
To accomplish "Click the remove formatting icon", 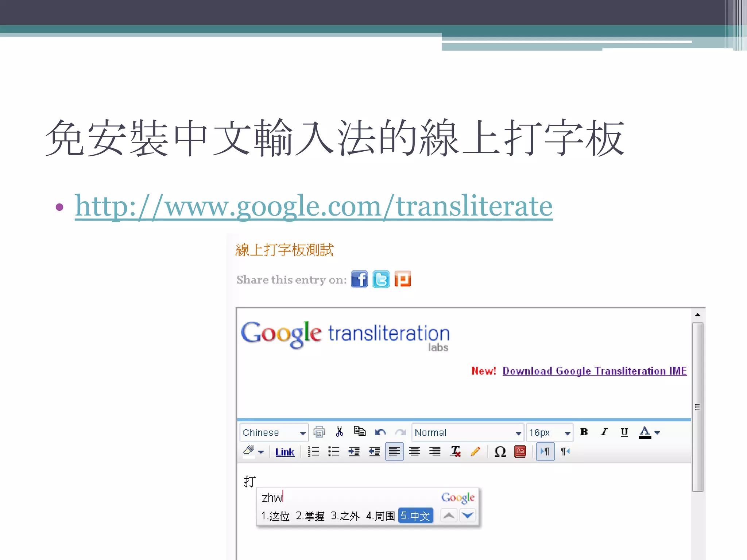I will (455, 451).
